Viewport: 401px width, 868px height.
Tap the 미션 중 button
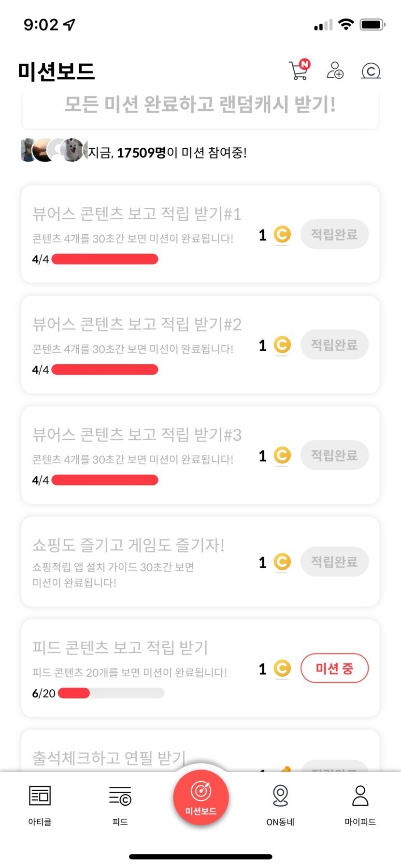coord(334,669)
